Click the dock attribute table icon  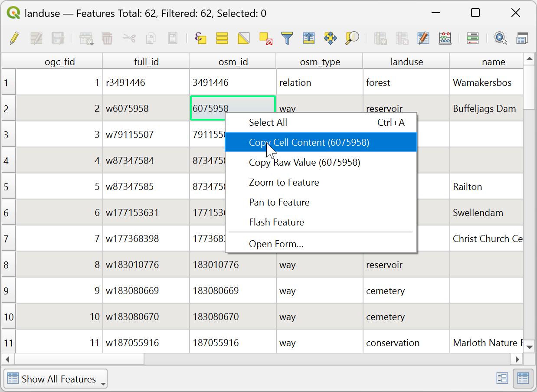(522, 38)
